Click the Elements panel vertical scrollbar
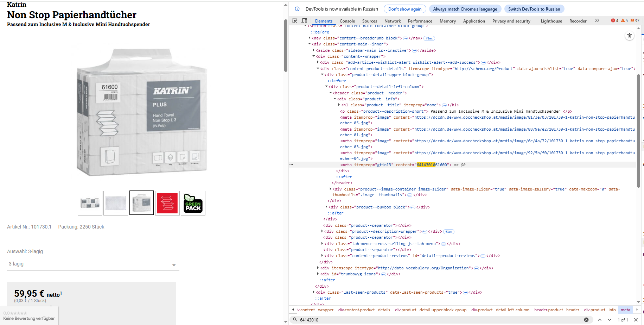644x325 pixels. (638, 131)
